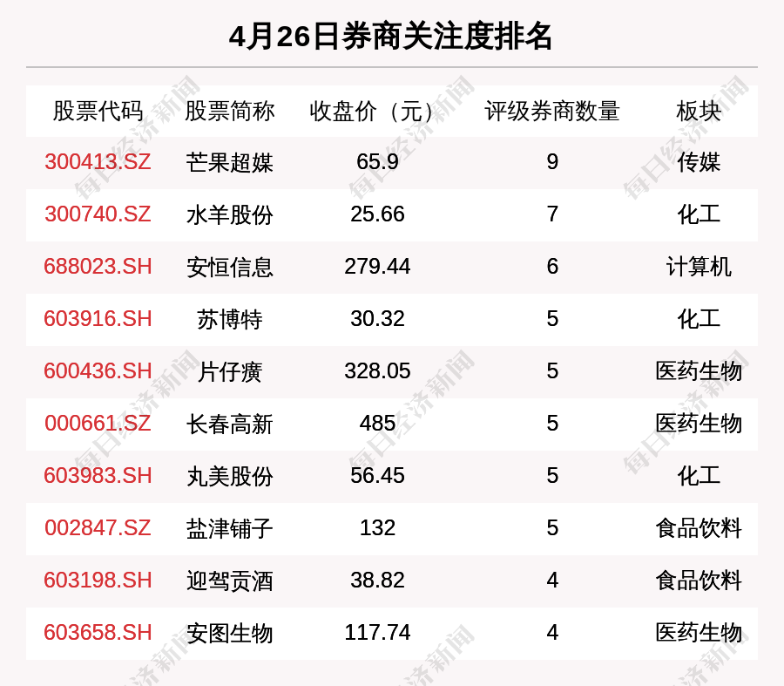
Task: Click sector 食品饮料 in 迎驾贡酒 row
Action: pos(699,581)
